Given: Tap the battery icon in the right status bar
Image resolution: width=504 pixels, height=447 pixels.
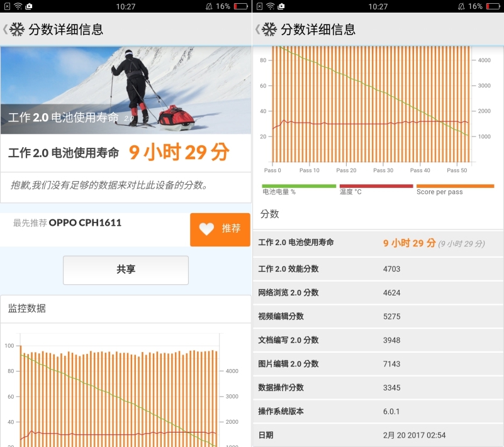Looking at the screenshot, I should coord(493,6).
